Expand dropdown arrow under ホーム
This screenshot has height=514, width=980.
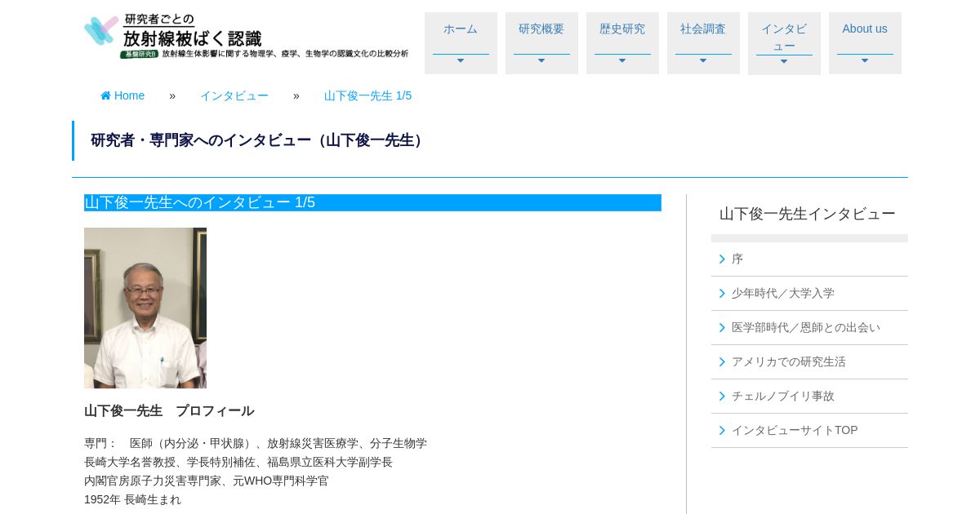[x=461, y=60]
